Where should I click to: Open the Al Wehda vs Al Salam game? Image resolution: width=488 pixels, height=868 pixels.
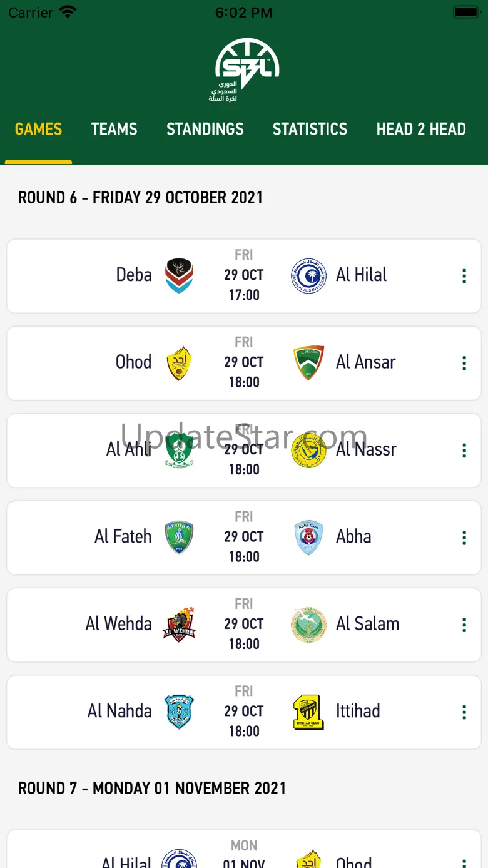[243, 625]
